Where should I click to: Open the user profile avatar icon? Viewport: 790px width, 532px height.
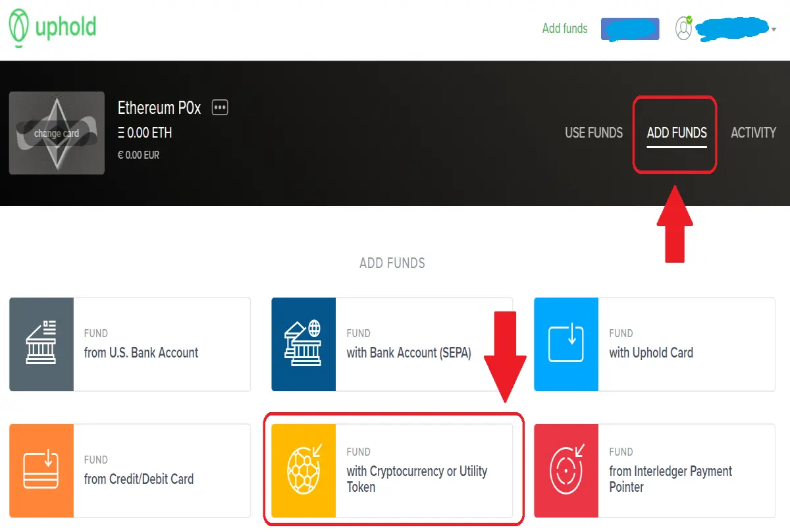[684, 28]
